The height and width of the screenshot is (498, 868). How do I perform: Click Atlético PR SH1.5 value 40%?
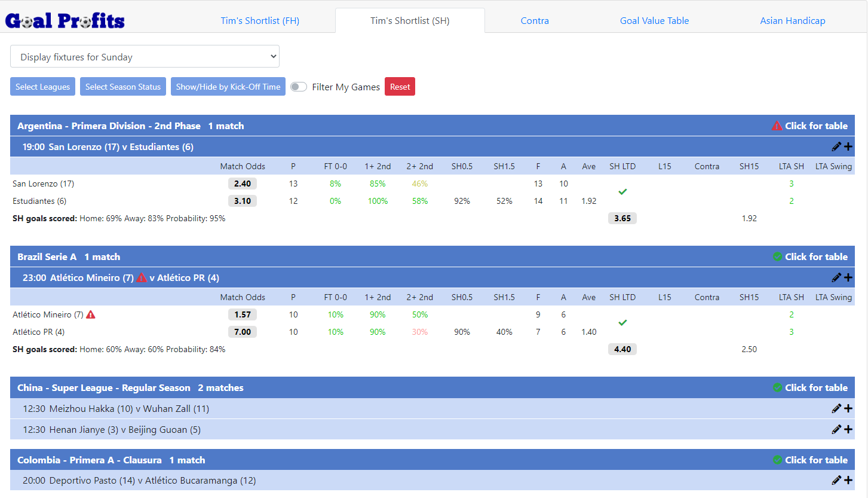click(504, 332)
